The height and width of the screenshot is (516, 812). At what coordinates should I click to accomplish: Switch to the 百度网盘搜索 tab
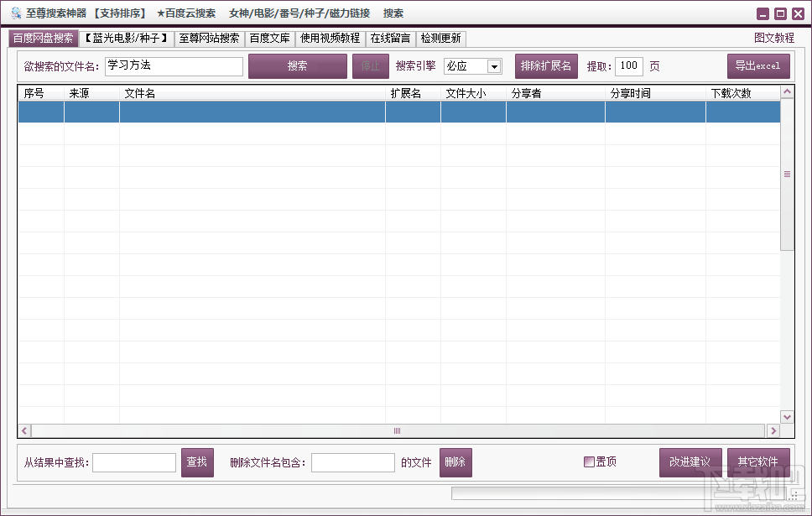pyautogui.click(x=43, y=39)
